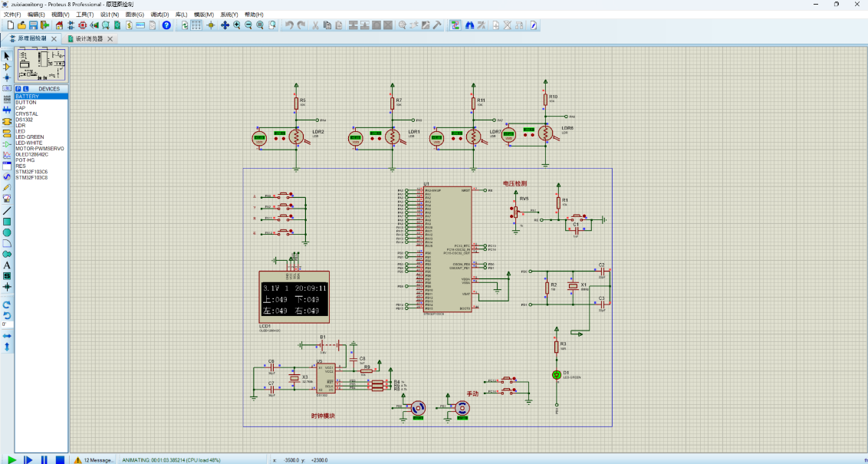This screenshot has width=868, height=464.
Task: Pause the running simulation
Action: 44,459
